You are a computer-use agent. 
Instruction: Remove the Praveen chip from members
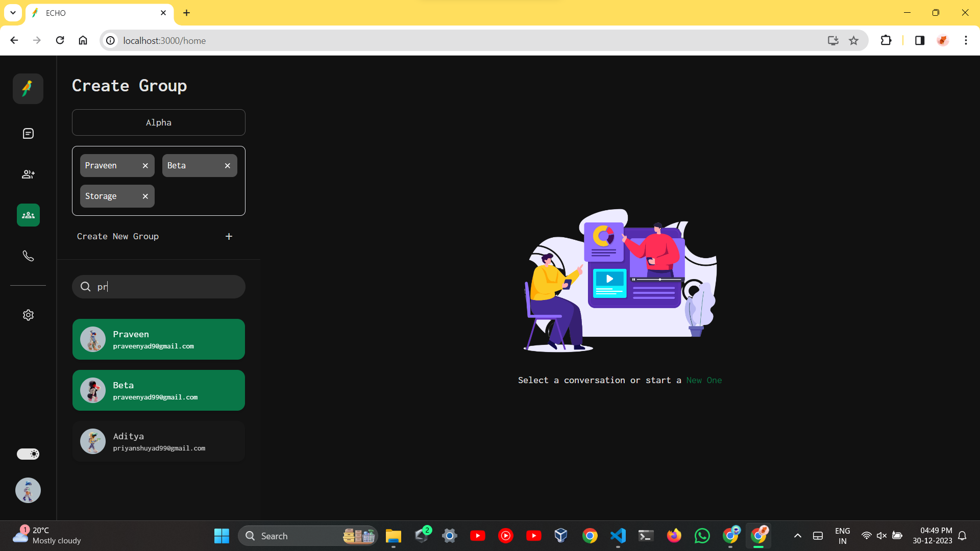145,166
